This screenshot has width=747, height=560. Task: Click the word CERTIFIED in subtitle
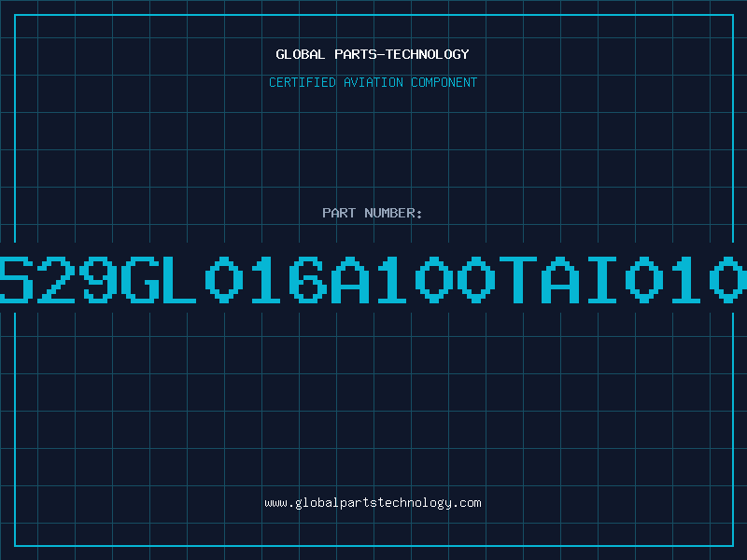click(x=303, y=82)
